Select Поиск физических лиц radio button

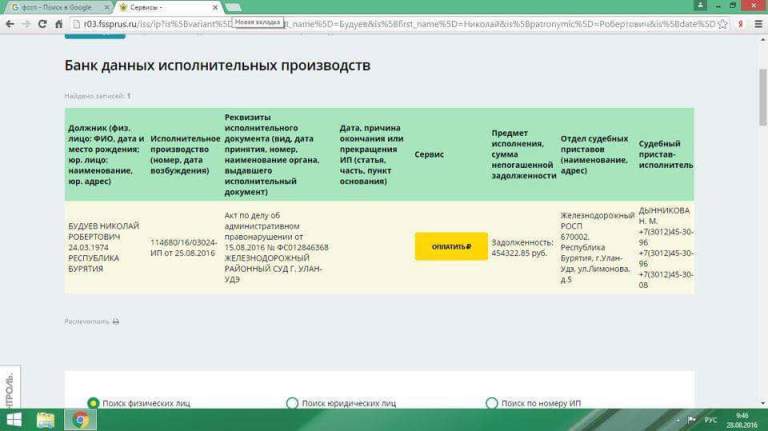coord(93,403)
